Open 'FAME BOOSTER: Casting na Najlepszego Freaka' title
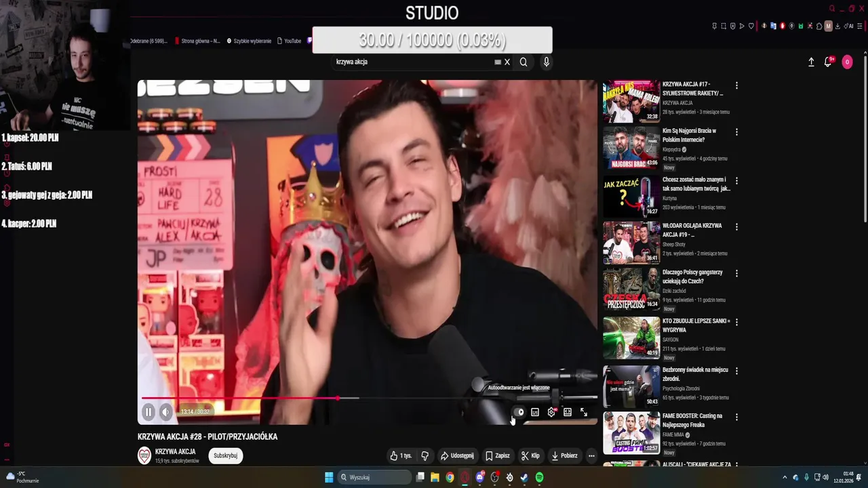 click(692, 420)
